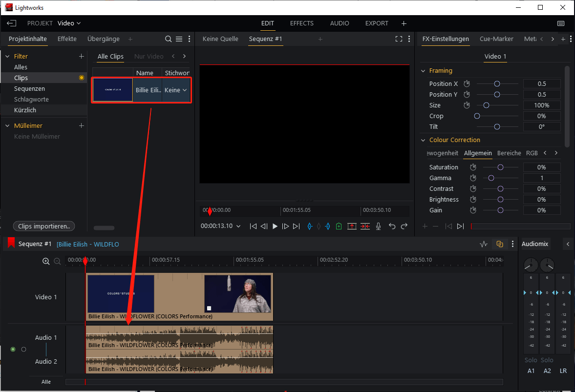575x392 pixels.
Task: Click the Undo icon
Action: [391, 226]
